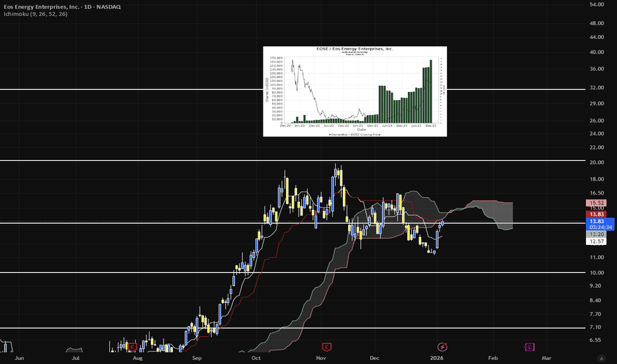The height and width of the screenshot is (364, 617).
Task: Click the Eos Energy Enterprises symbol title
Action: [x=62, y=7]
